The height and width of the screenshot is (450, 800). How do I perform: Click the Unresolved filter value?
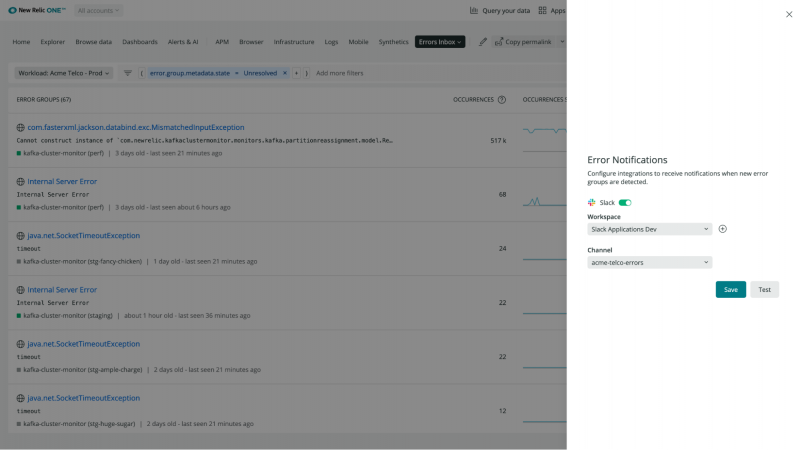(260, 73)
